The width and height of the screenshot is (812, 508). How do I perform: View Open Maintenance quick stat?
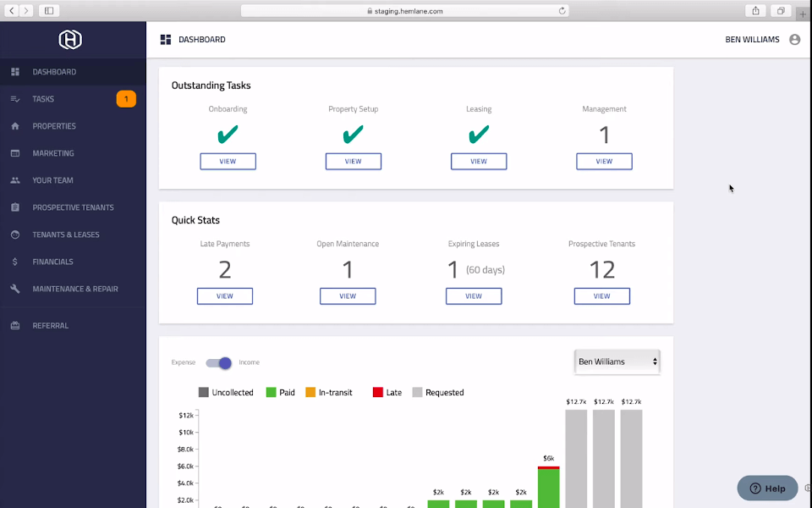coord(348,296)
